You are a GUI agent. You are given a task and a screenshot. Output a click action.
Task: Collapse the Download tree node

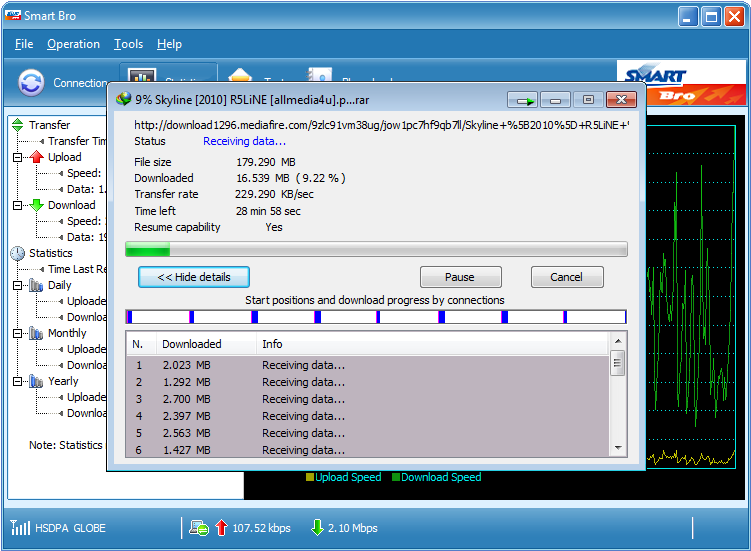click(18, 205)
